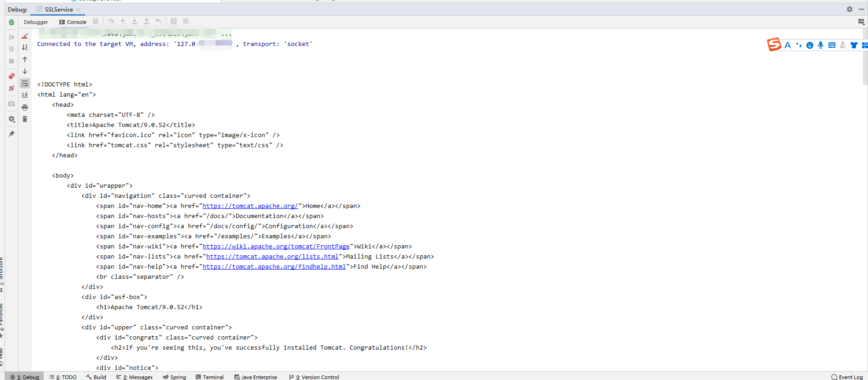
Task: Open the 6: TODO tool window
Action: (63, 377)
